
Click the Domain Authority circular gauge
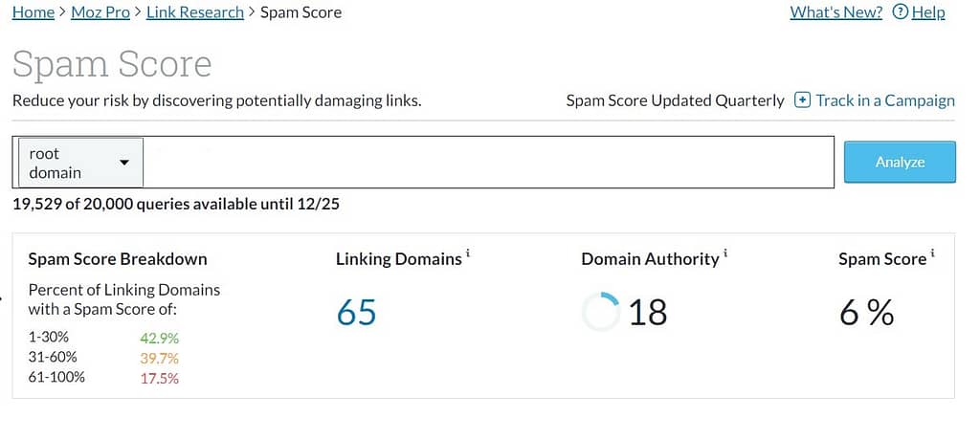[601, 312]
